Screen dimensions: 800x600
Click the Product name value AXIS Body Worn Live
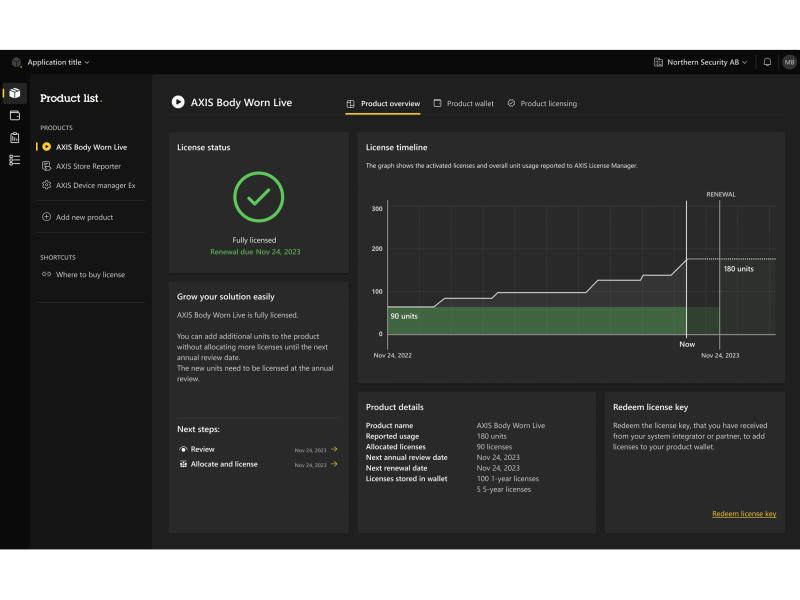click(511, 426)
